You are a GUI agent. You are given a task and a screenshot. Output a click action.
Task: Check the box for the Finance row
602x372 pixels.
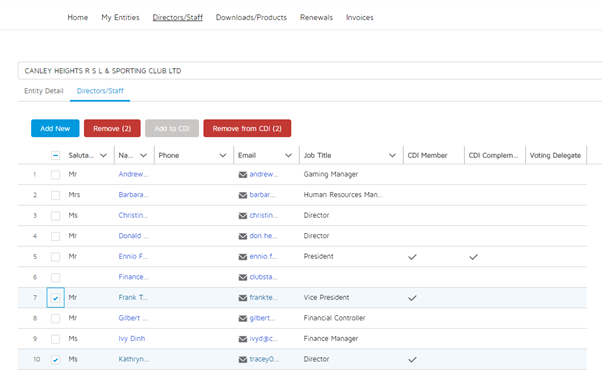(55, 278)
